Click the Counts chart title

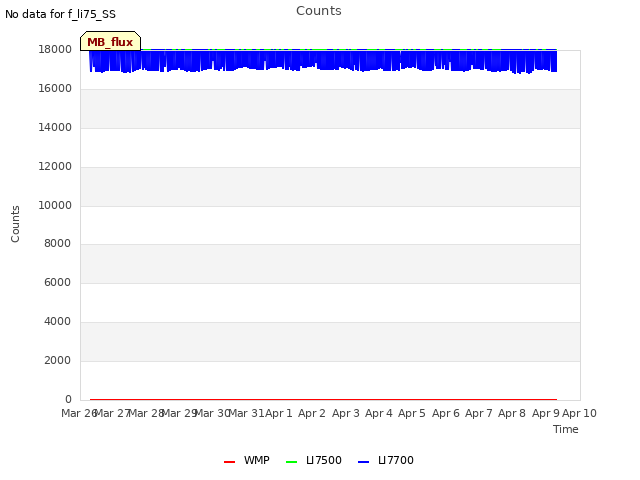click(x=319, y=11)
